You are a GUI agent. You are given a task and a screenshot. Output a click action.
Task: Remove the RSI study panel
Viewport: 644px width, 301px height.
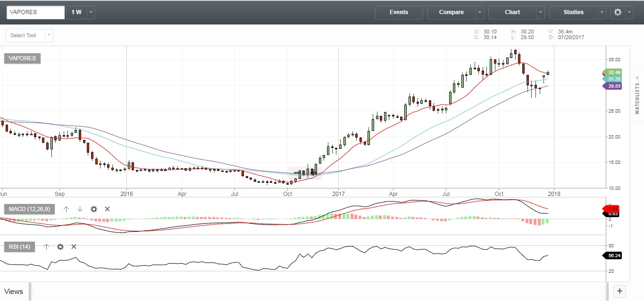pos(74,247)
